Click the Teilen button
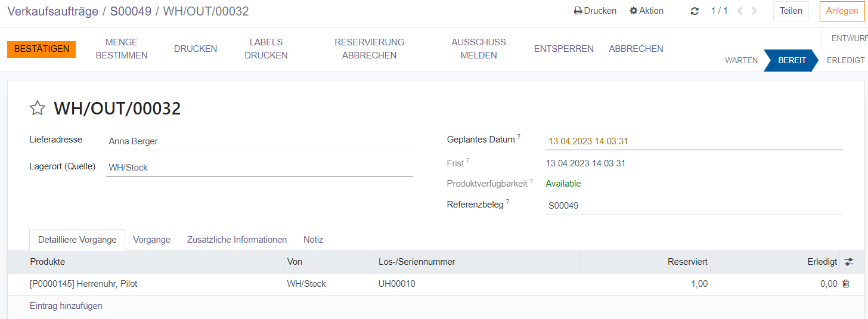 pyautogui.click(x=790, y=11)
